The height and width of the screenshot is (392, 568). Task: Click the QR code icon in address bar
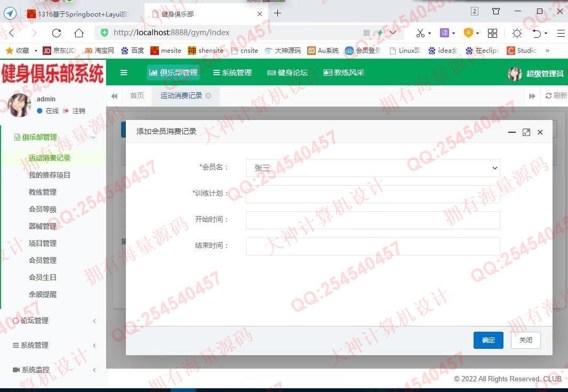click(366, 33)
